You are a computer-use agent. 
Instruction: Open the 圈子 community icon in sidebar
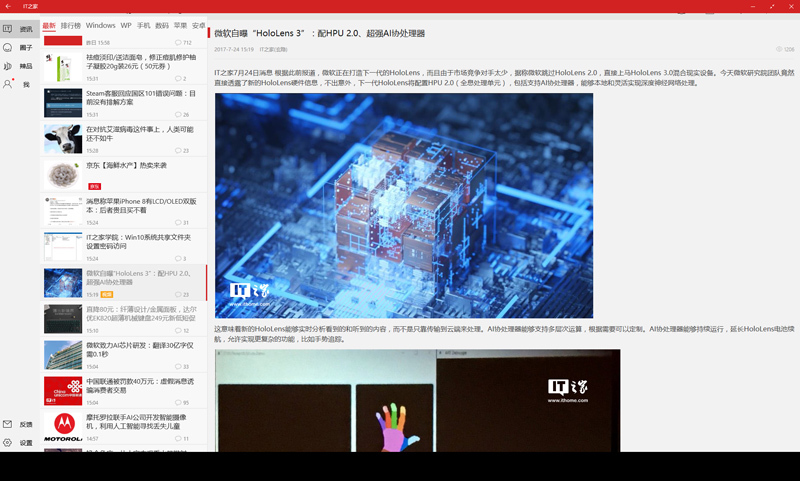tap(8, 47)
